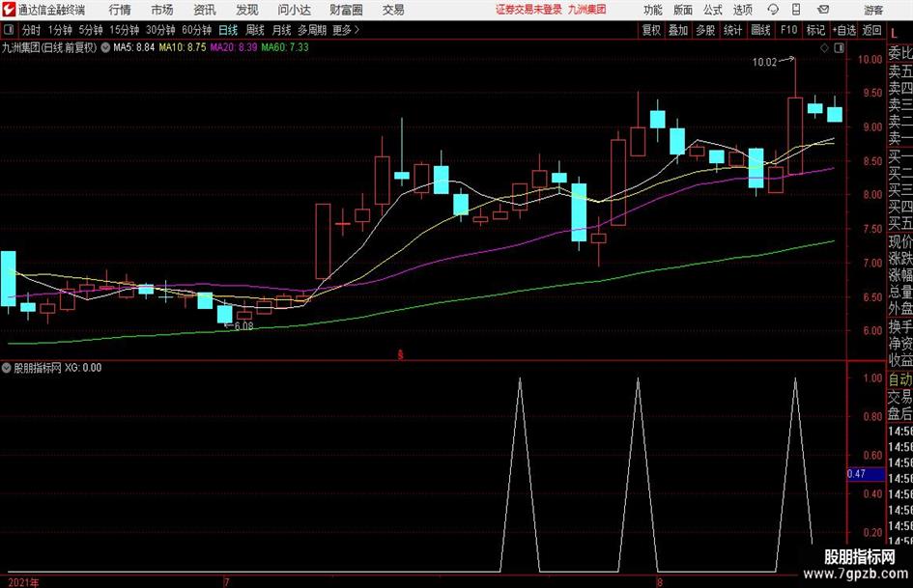The width and height of the screenshot is (913, 588).
Task: Toggle the right info panel icon
Action: tap(839, 48)
